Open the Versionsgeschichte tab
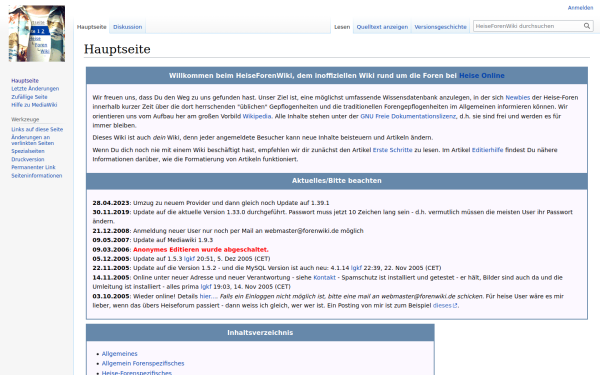This screenshot has height=375, width=600. click(440, 27)
